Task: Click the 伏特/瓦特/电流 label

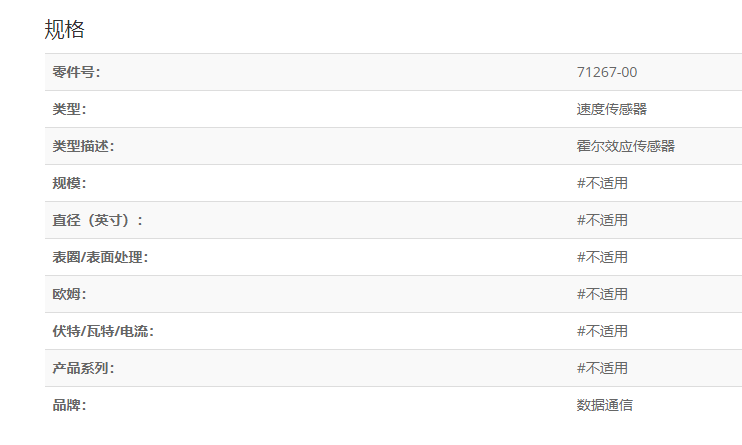Action: coord(103,331)
